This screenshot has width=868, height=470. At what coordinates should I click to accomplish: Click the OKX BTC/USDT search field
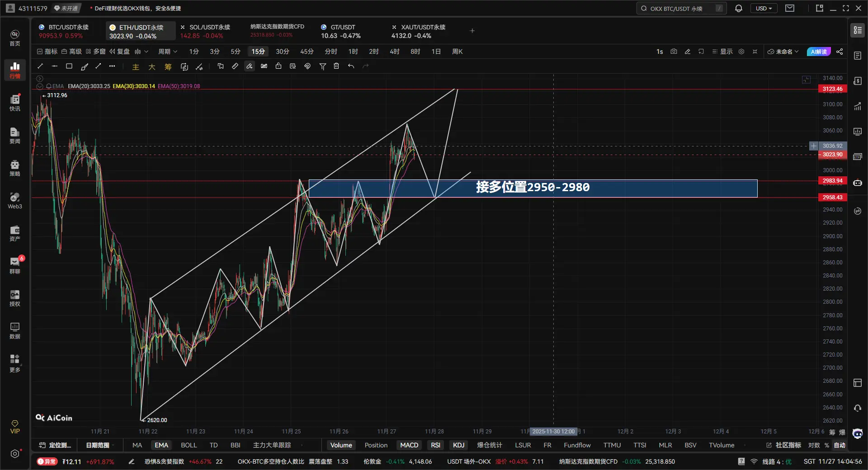coord(681,9)
